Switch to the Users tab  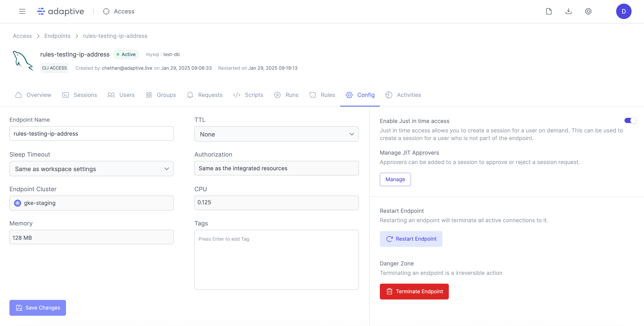click(x=121, y=95)
